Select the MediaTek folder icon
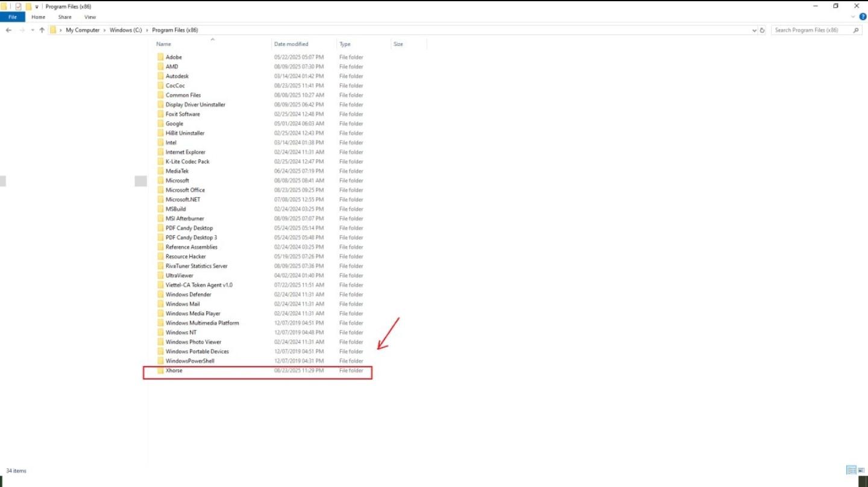 click(x=160, y=171)
